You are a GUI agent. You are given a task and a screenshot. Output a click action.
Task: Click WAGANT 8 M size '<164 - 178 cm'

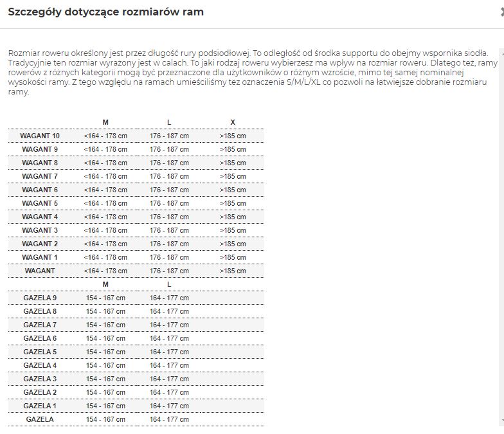[105, 163]
